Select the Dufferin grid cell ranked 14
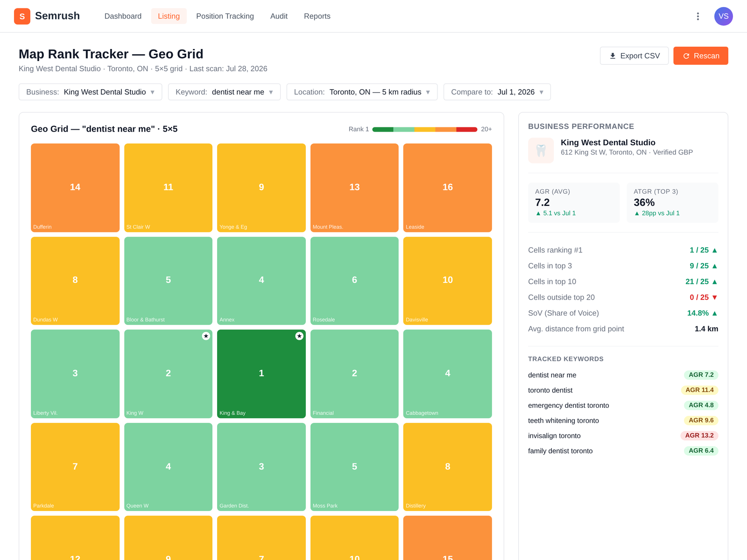Viewport: 747px width, 560px height. [x=75, y=188]
